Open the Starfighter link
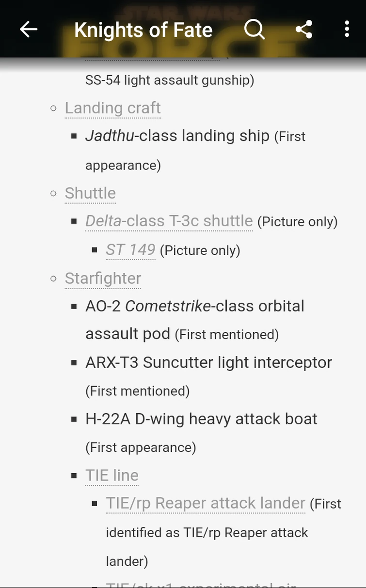This screenshot has height=588, width=366. (103, 278)
